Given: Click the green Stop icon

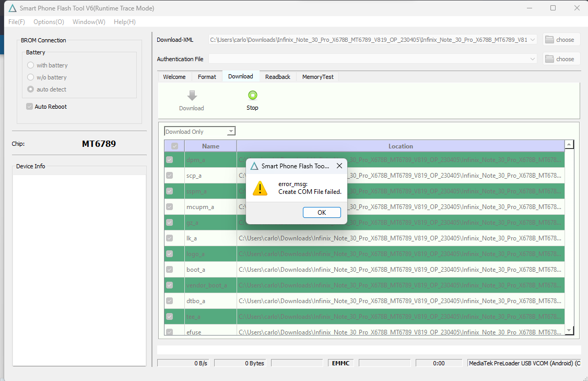Looking at the screenshot, I should [253, 95].
